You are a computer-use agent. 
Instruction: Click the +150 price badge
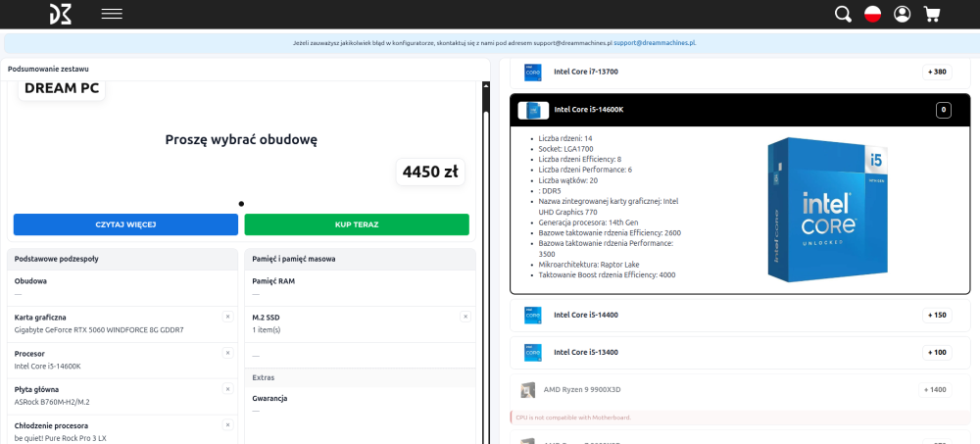(x=937, y=316)
